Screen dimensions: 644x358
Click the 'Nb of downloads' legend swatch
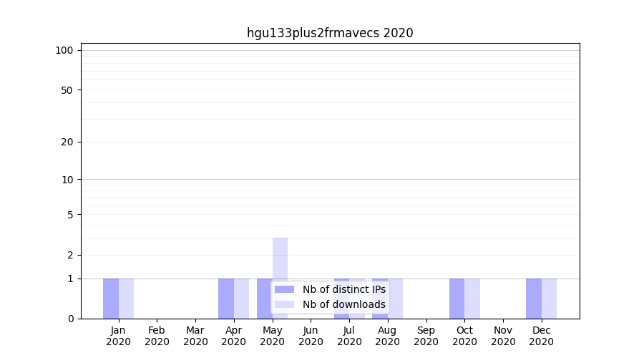point(284,304)
